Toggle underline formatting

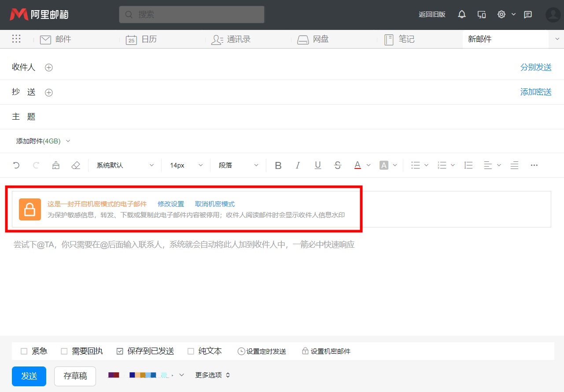(x=318, y=165)
